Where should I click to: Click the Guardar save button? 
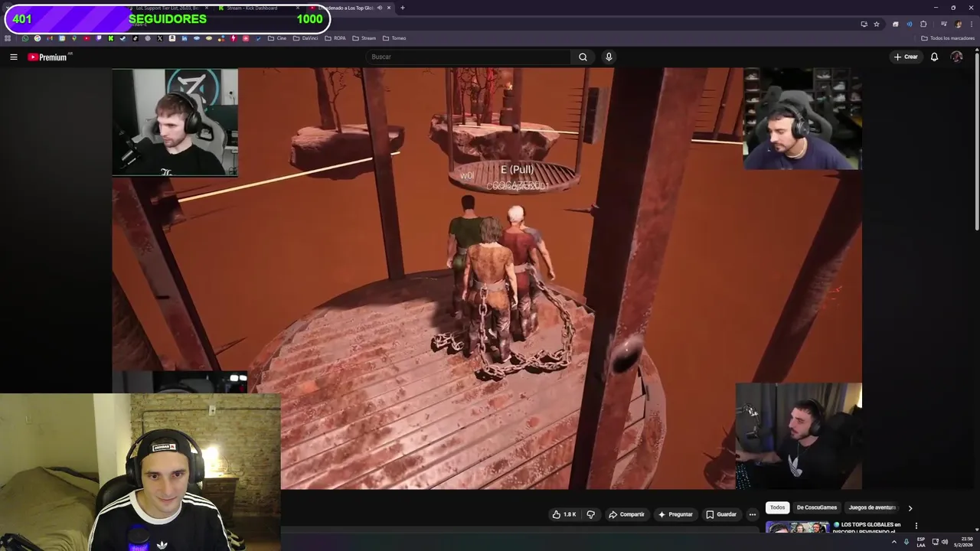[721, 514]
